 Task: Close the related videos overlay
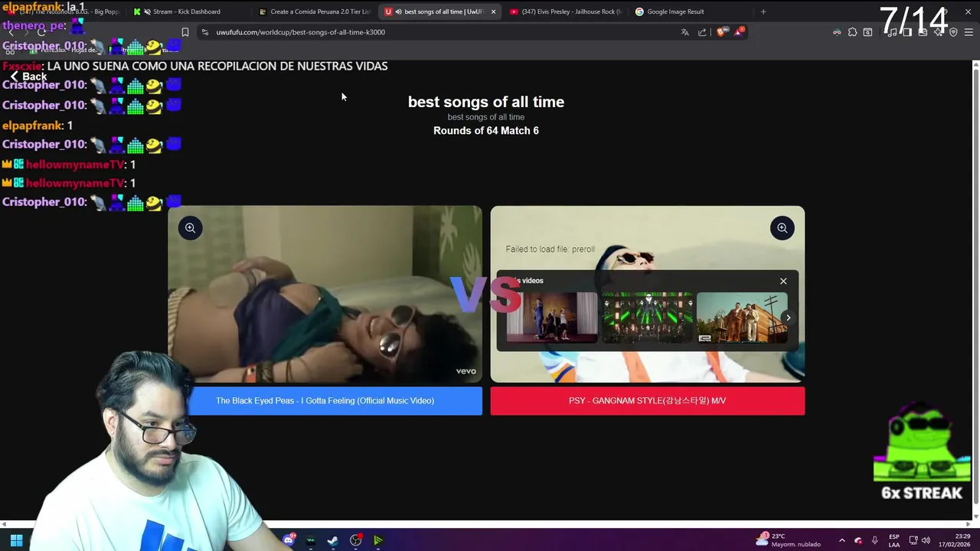tap(783, 281)
